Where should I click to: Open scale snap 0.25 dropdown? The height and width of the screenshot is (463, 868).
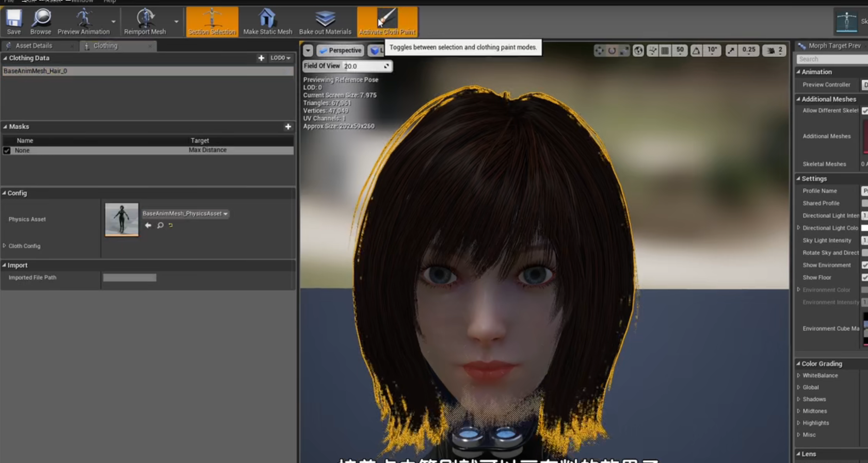748,50
